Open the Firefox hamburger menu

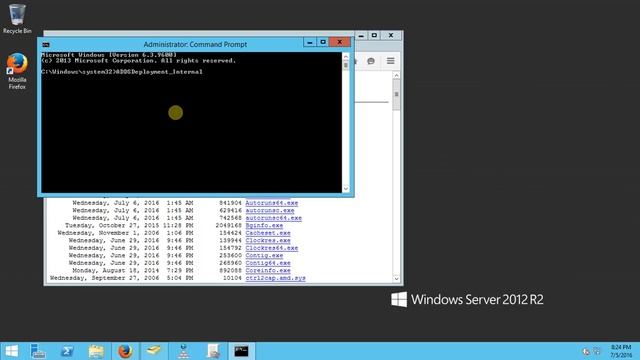tap(391, 61)
